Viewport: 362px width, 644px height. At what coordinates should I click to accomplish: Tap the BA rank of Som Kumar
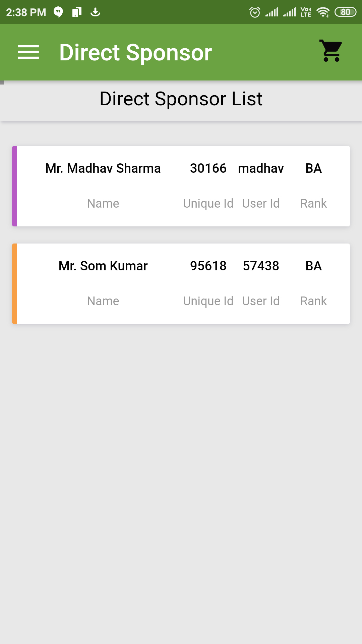[x=313, y=266]
